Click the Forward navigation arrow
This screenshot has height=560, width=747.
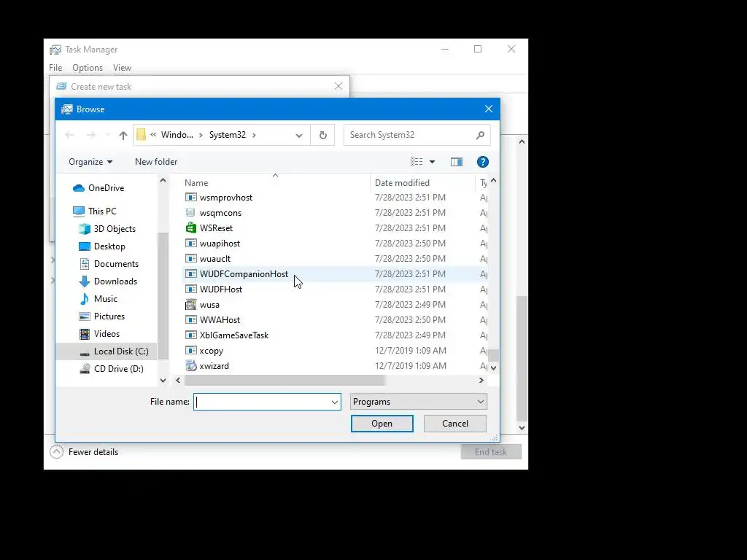91,135
